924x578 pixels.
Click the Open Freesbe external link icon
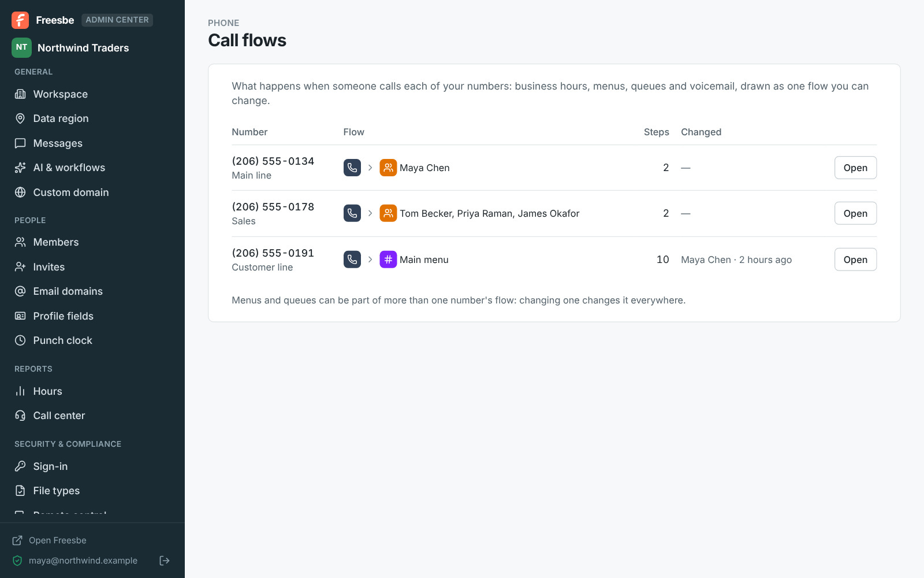17,540
